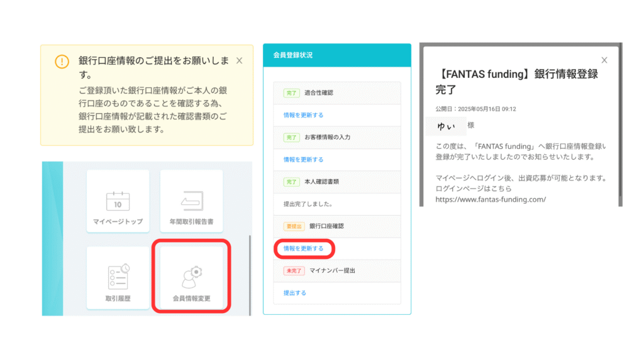
Task: Click the 完了 badge next to お客様情報の入力
Action: coord(291,138)
